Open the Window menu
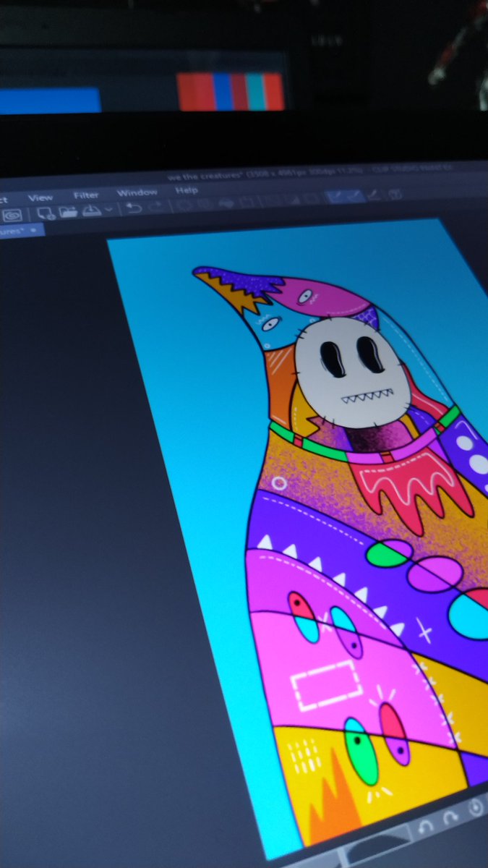 [137, 193]
